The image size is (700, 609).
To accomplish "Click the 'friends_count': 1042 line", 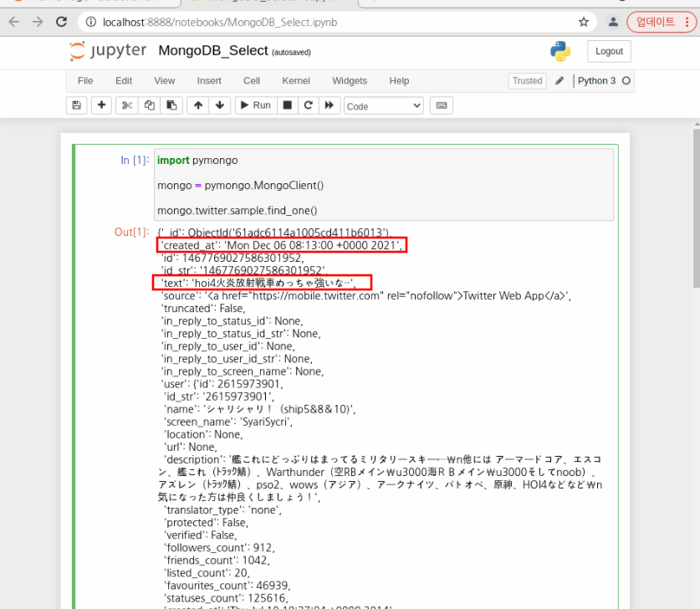I will point(217,560).
